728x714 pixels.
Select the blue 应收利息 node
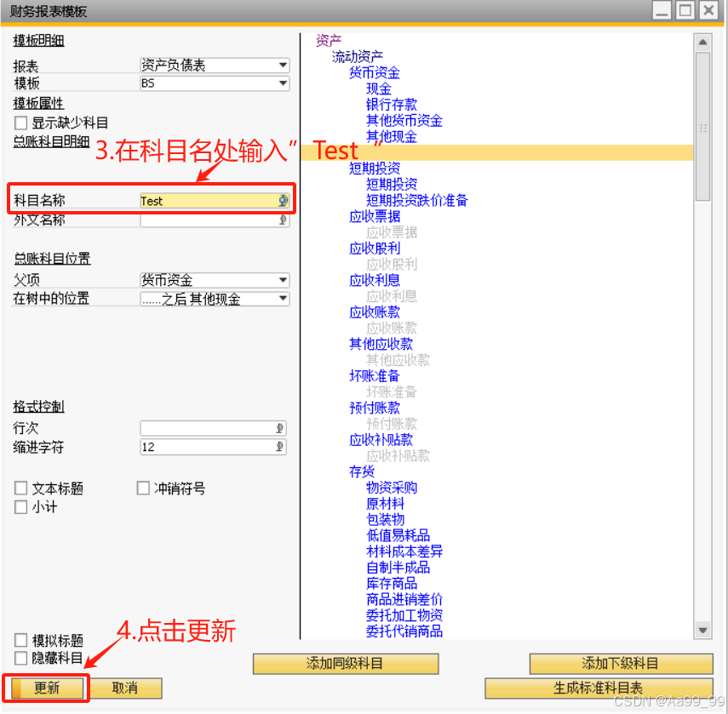pyautogui.click(x=375, y=280)
